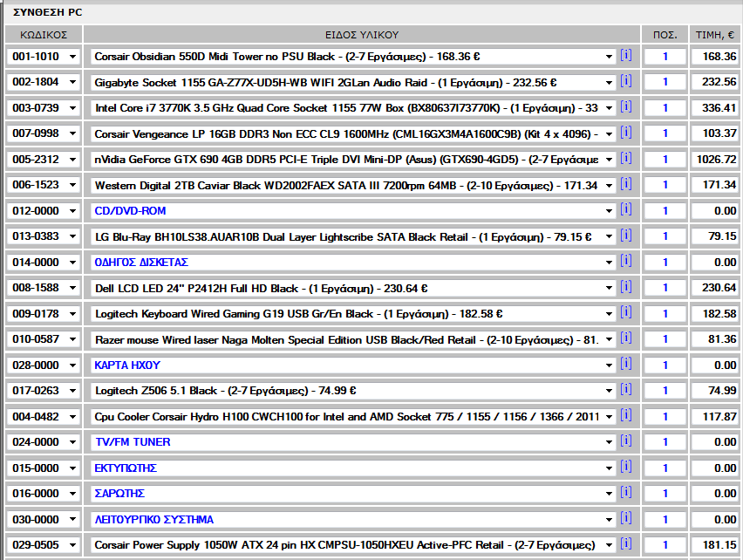The width and height of the screenshot is (743, 560).
Task: Click the ΚΩΔΙΚΟΣ column header
Action: click(x=44, y=35)
